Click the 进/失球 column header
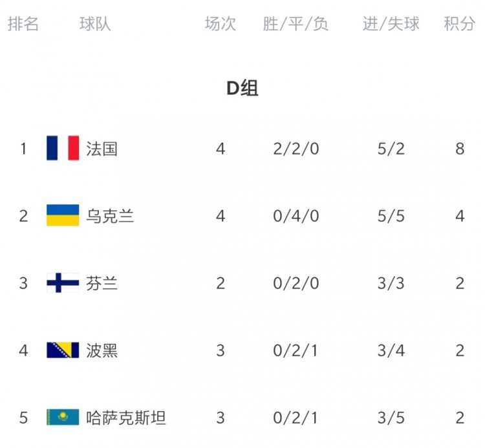 [x=391, y=24]
